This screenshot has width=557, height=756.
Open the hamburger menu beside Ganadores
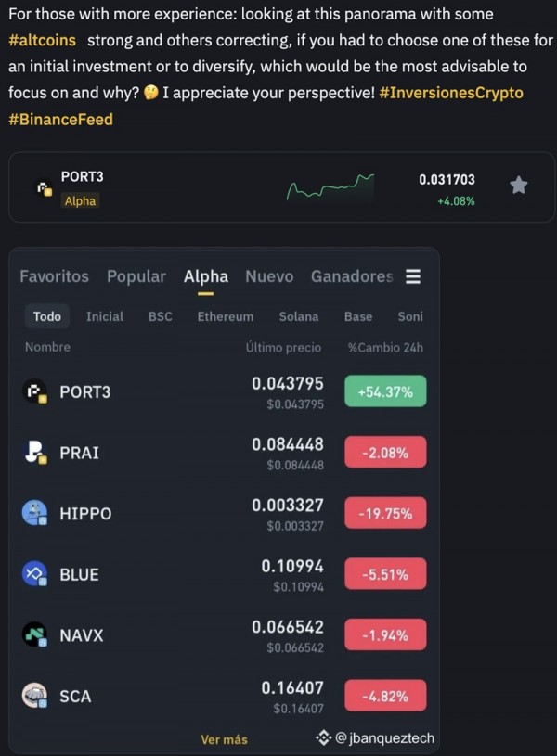pyautogui.click(x=413, y=276)
